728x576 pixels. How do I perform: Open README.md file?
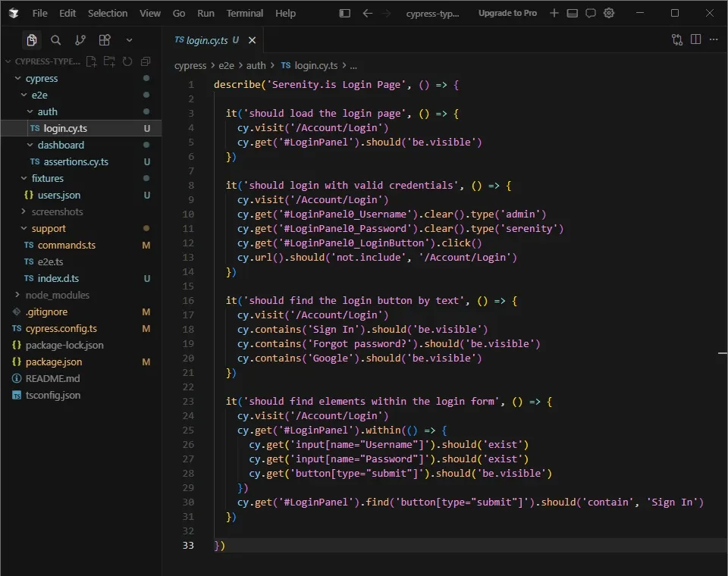[81, 379]
